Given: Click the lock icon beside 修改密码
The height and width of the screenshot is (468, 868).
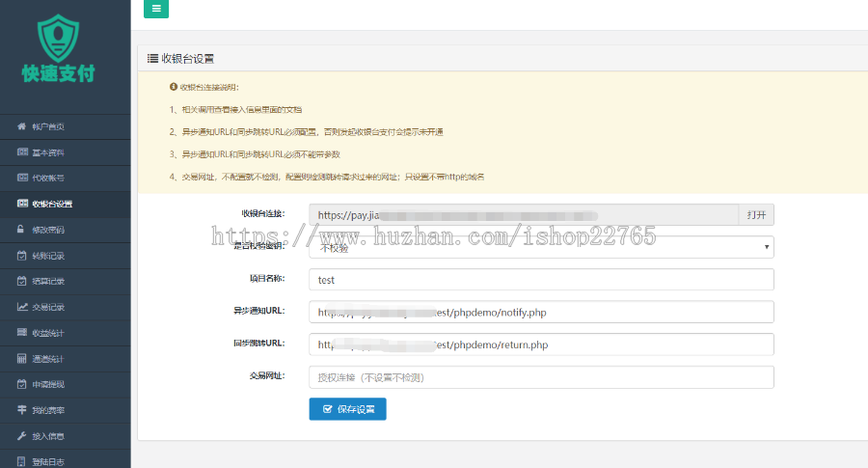Looking at the screenshot, I should coord(20,230).
